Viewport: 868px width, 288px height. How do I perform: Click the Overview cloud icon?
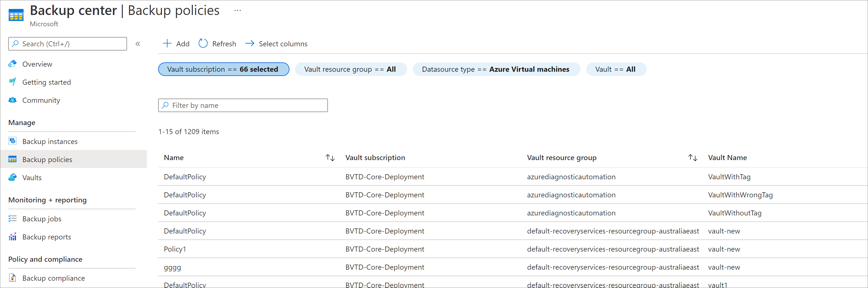pyautogui.click(x=13, y=64)
